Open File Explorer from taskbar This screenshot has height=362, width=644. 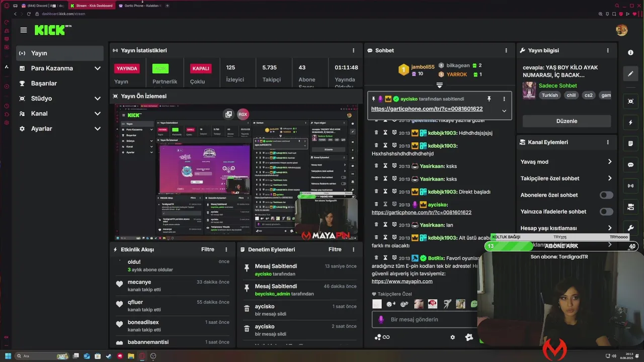131,356
